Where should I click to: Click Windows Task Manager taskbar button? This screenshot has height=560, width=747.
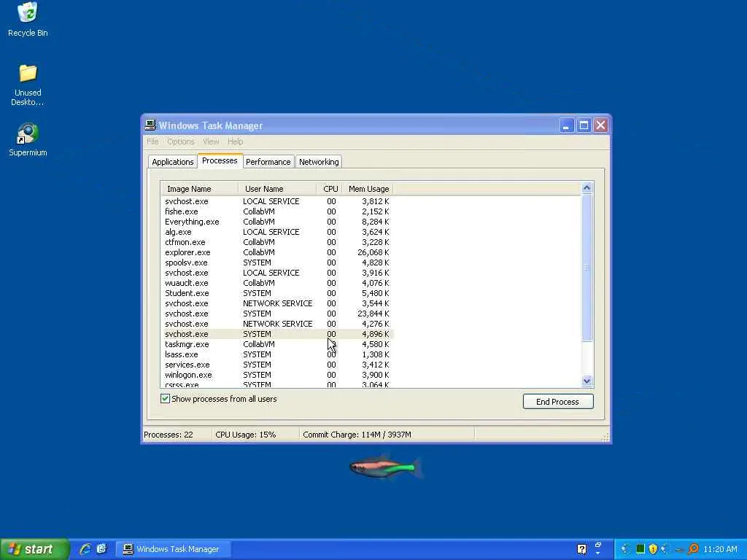coord(174,549)
